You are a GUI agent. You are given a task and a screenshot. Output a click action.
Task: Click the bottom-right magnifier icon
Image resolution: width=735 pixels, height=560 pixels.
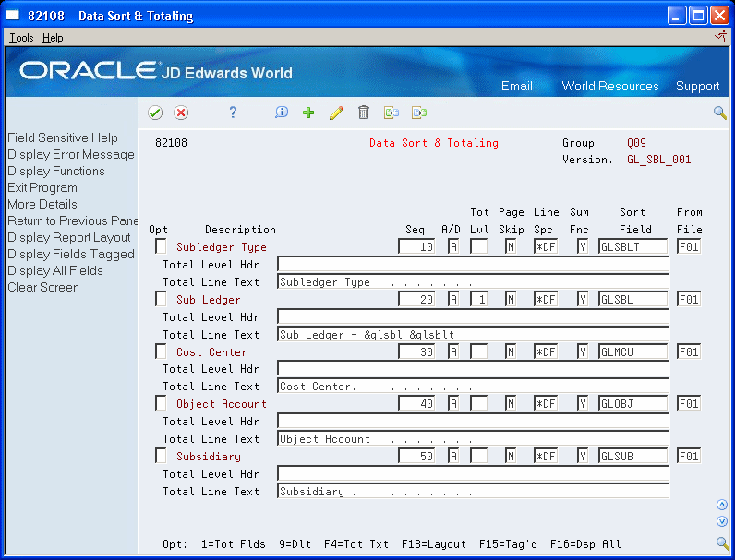(722, 543)
